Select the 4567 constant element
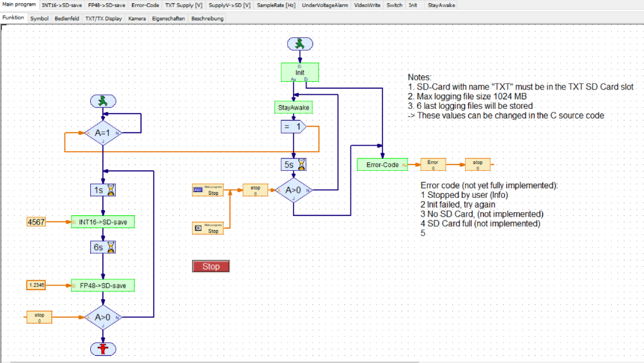Screen dimensions: 644x363 click(x=36, y=222)
